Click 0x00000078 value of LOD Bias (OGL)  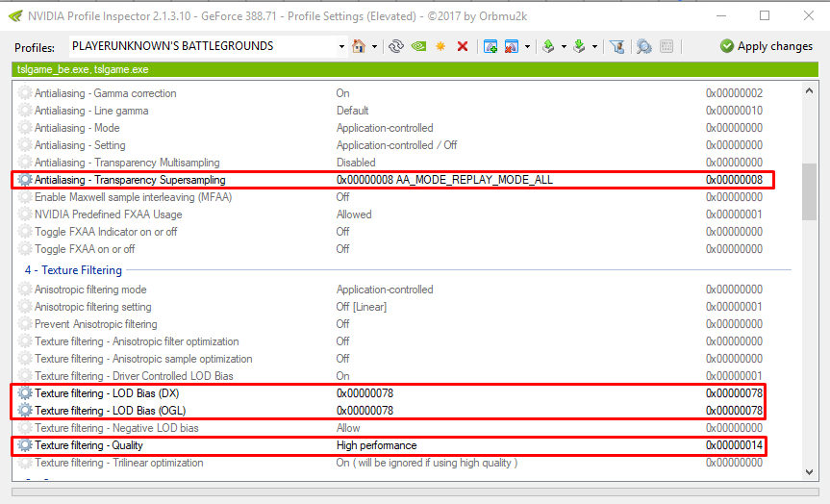point(365,411)
